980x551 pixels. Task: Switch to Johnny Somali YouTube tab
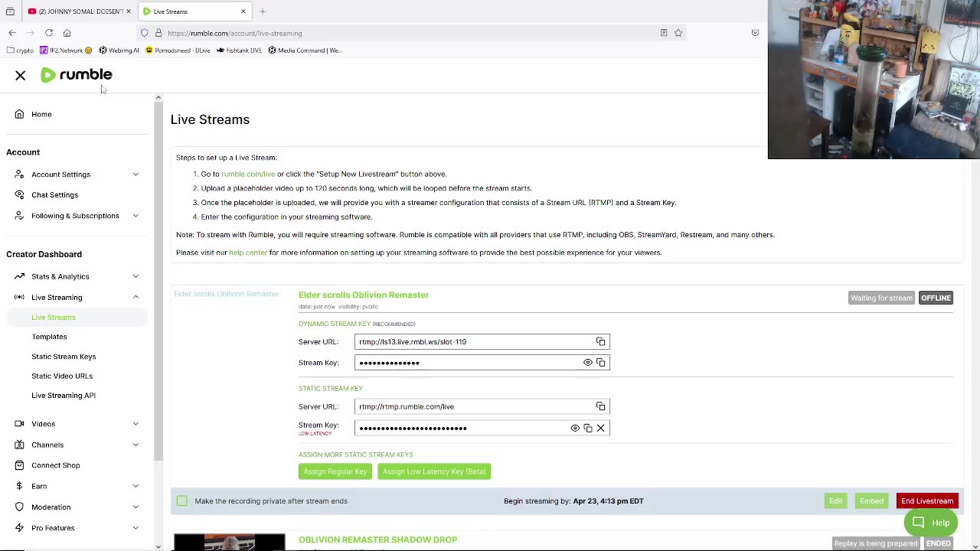pyautogui.click(x=80, y=11)
